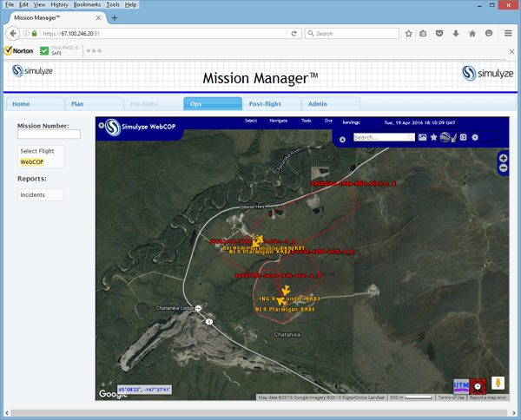
Task: Open the Help menu
Action: (x=130, y=4)
